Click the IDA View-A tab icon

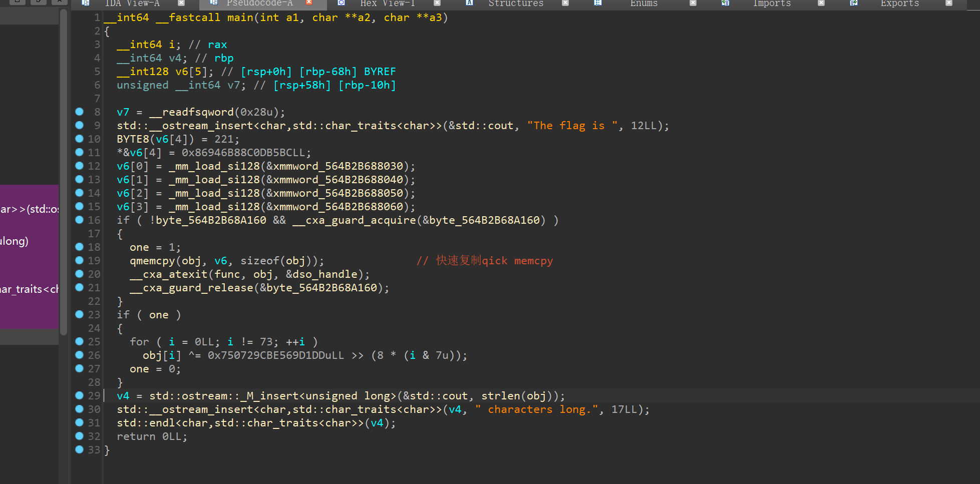pos(86,3)
